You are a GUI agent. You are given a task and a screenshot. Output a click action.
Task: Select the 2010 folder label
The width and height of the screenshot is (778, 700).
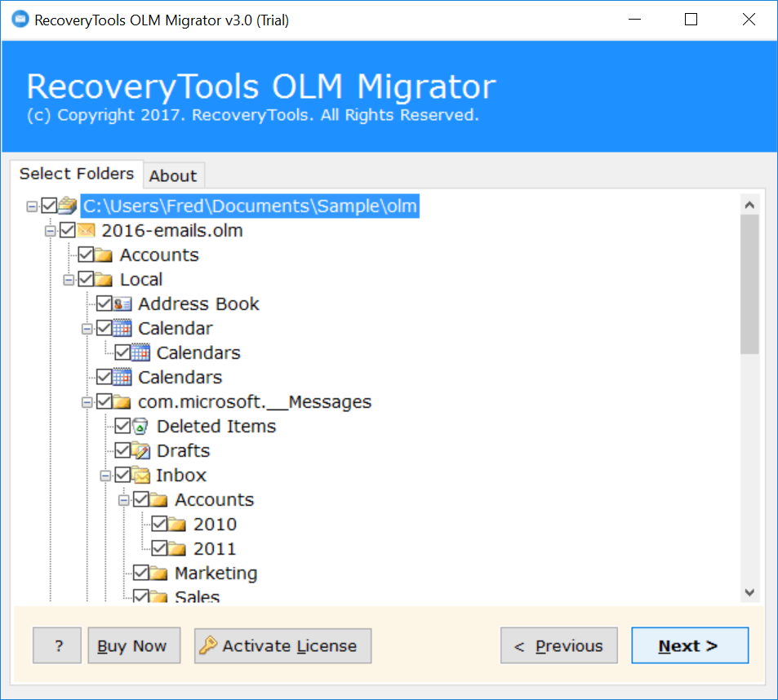[215, 524]
